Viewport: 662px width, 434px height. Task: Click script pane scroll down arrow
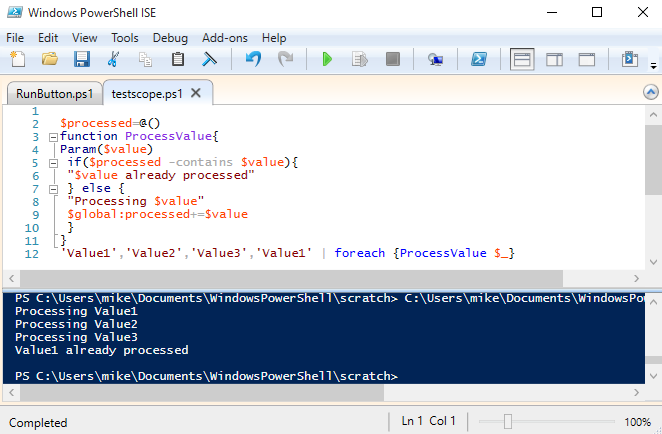653,262
